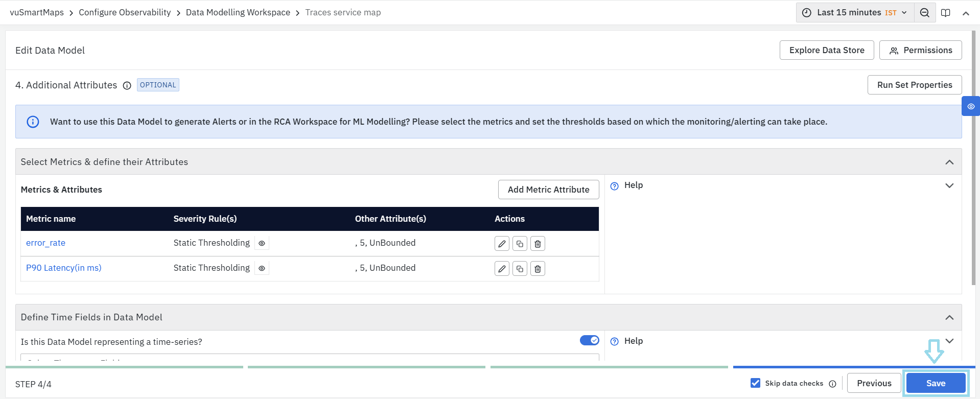
Task: View error_rate severity rule eye icon
Action: tap(262, 243)
